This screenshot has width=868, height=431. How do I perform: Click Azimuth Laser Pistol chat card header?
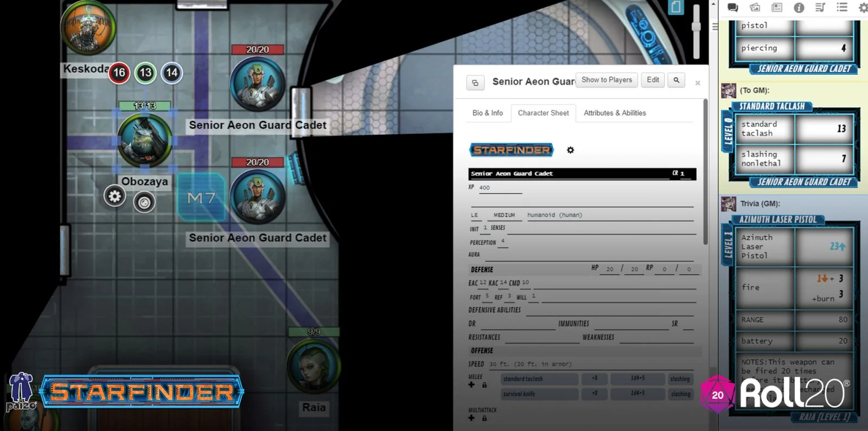[777, 220]
